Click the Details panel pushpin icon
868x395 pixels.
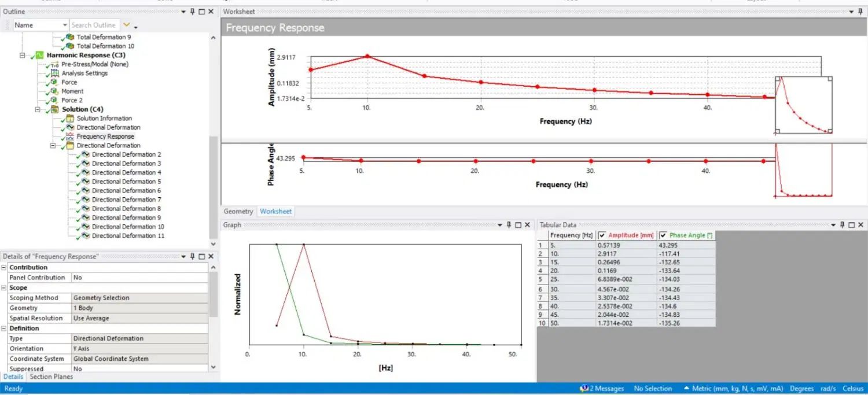192,256
